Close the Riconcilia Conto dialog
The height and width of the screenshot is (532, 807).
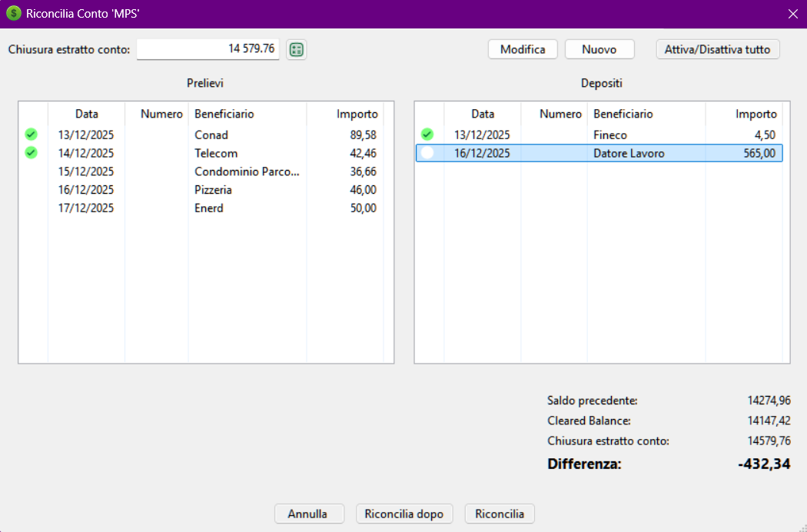[793, 14]
